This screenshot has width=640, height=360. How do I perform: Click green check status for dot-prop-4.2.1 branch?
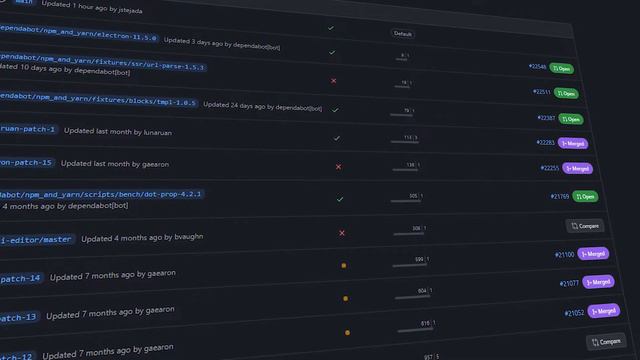pos(340,200)
